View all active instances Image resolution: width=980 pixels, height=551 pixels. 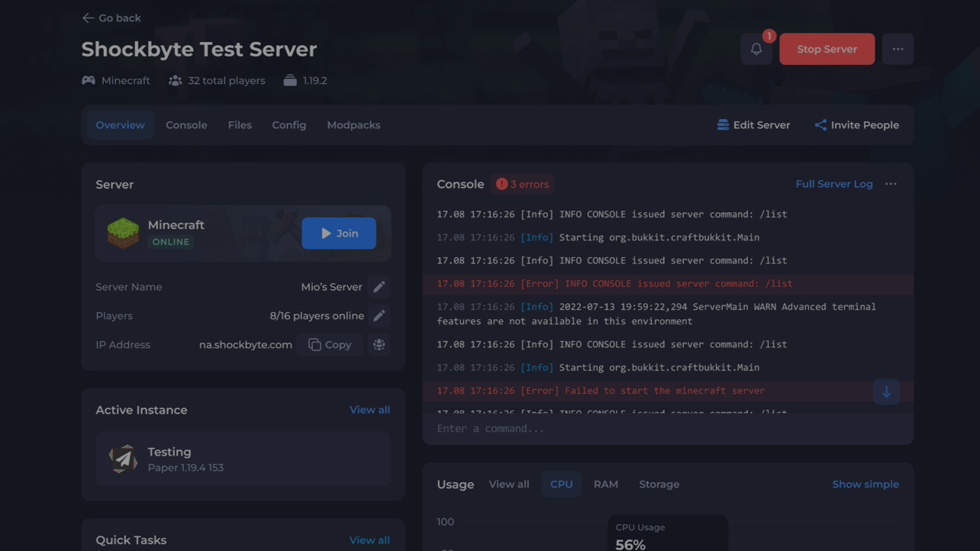click(369, 410)
